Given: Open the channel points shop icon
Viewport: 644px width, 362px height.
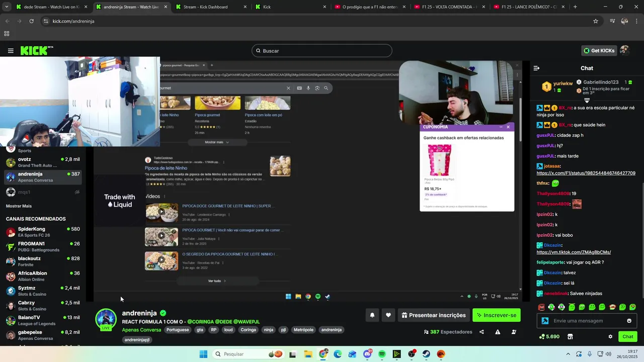Looking at the screenshot, I should [570, 336].
